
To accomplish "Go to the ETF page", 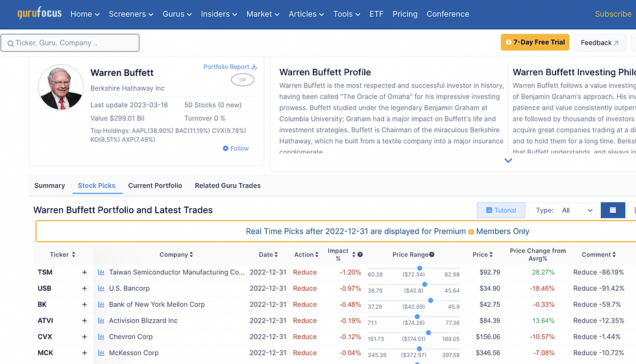I will [376, 14].
